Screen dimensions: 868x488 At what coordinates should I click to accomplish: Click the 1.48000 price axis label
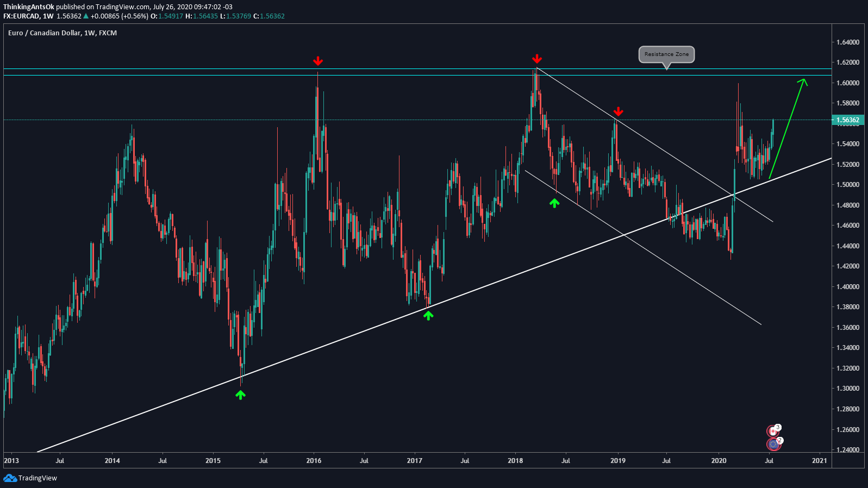[x=848, y=205]
